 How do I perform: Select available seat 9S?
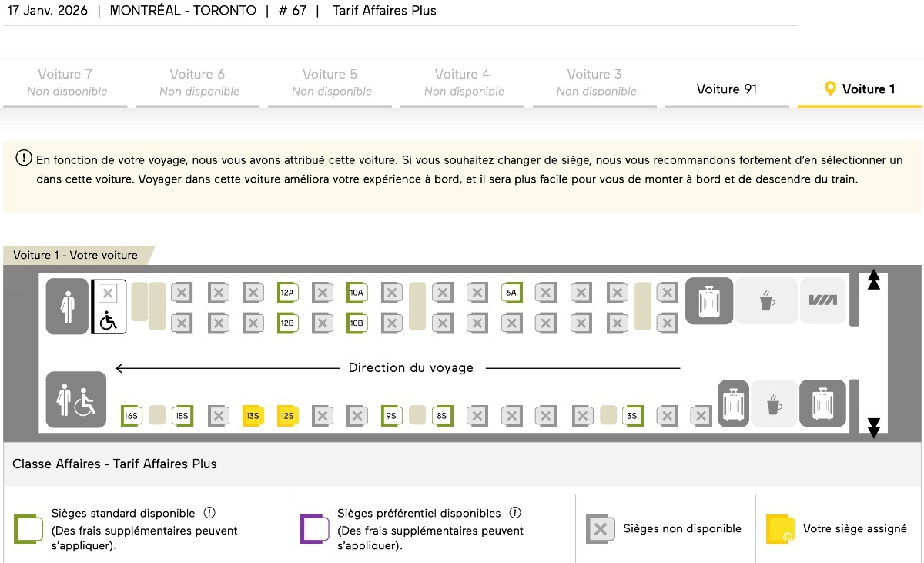(x=391, y=416)
